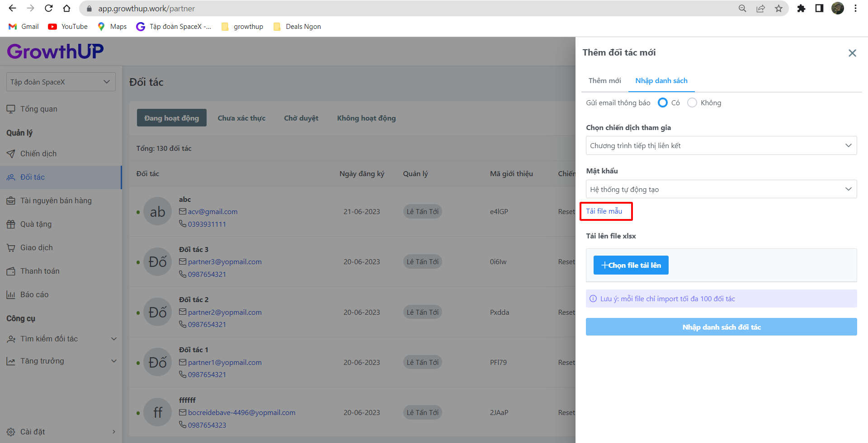This screenshot has width=868, height=443.
Task: Toggle the browser side panel icon
Action: pos(819,9)
